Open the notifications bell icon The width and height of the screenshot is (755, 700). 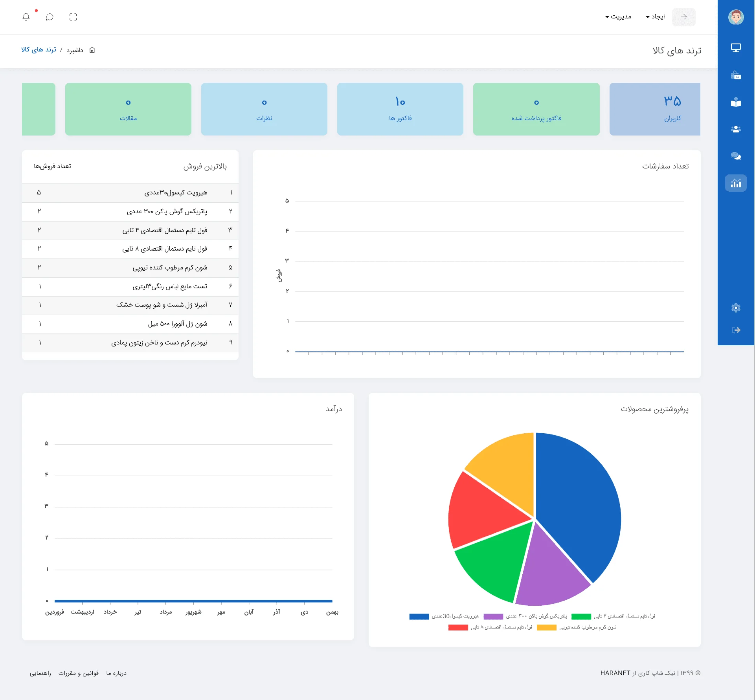[26, 17]
